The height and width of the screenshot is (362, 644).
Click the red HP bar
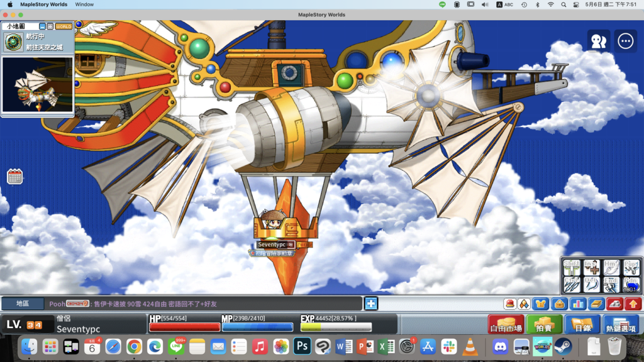pyautogui.click(x=184, y=327)
